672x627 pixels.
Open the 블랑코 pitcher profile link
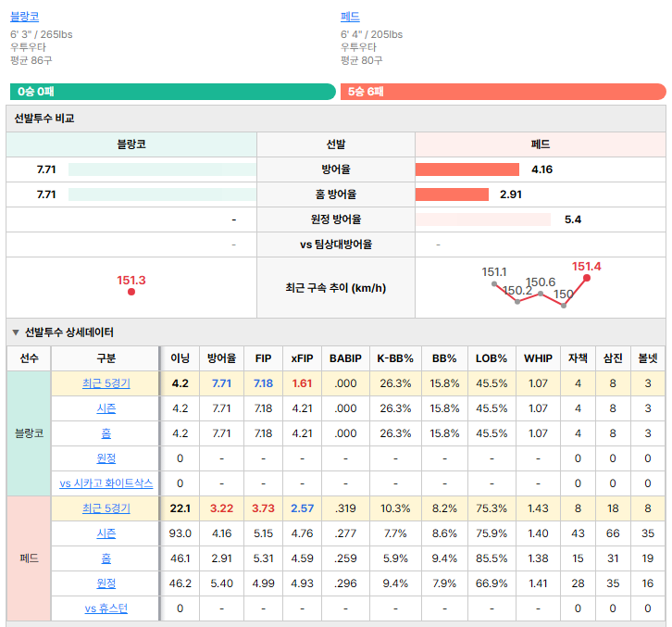click(24, 17)
